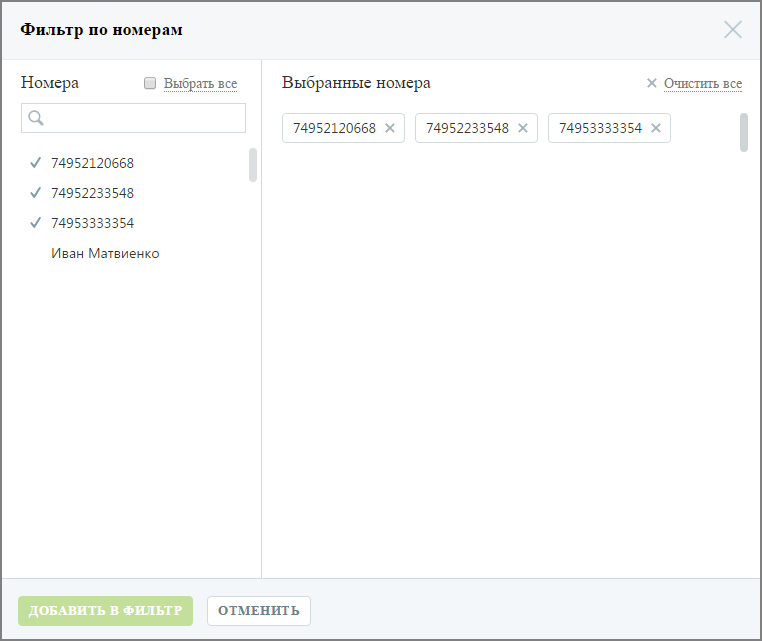The height and width of the screenshot is (641, 762).
Task: Deselect 74952120668 in the numbers list
Action: click(92, 163)
